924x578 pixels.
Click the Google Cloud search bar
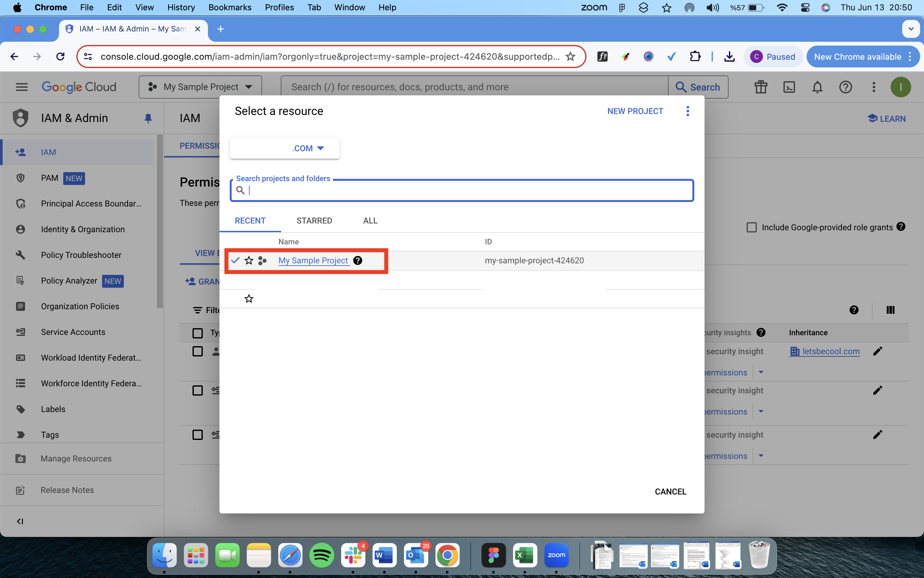(475, 87)
